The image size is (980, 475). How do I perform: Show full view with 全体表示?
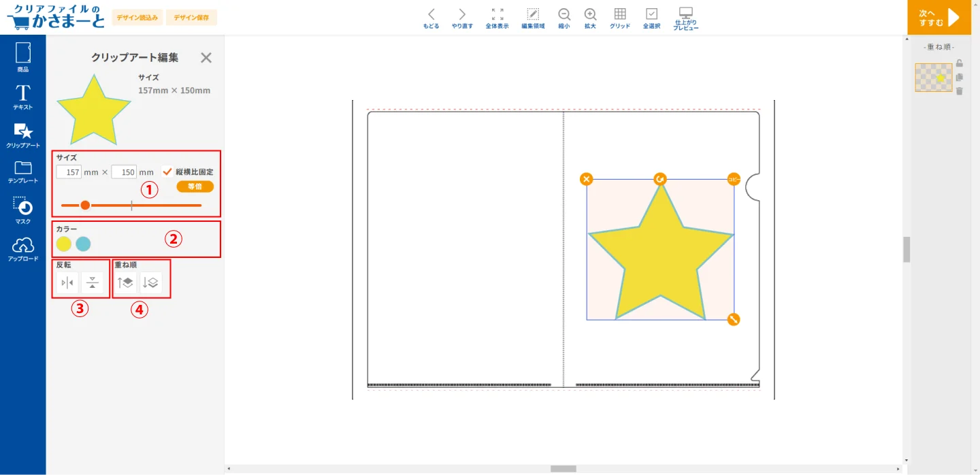pos(497,18)
